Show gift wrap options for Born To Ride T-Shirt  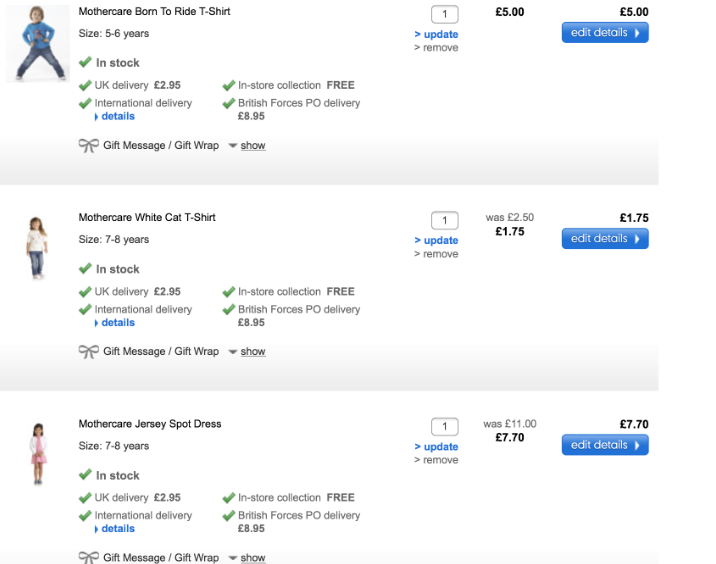pos(253,146)
